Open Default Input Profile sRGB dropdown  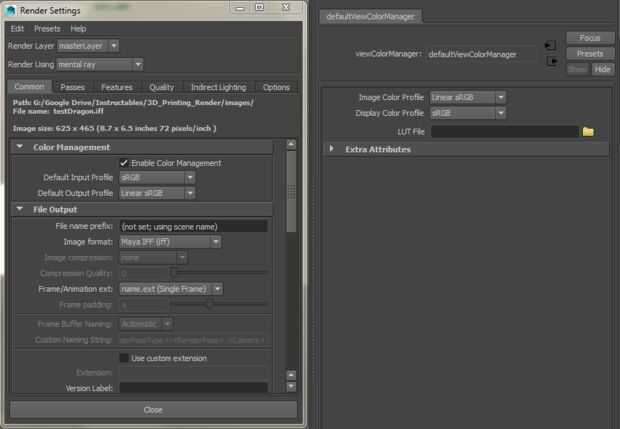click(x=157, y=178)
